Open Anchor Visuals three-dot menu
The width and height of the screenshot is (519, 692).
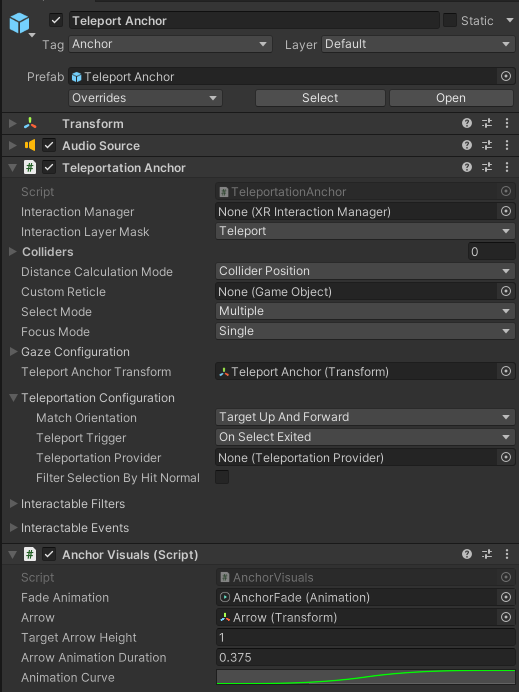507,554
